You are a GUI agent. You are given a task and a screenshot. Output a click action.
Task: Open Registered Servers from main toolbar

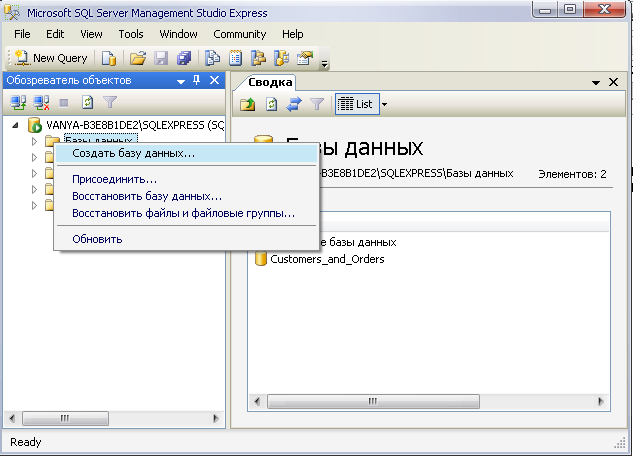pyautogui.click(x=212, y=58)
